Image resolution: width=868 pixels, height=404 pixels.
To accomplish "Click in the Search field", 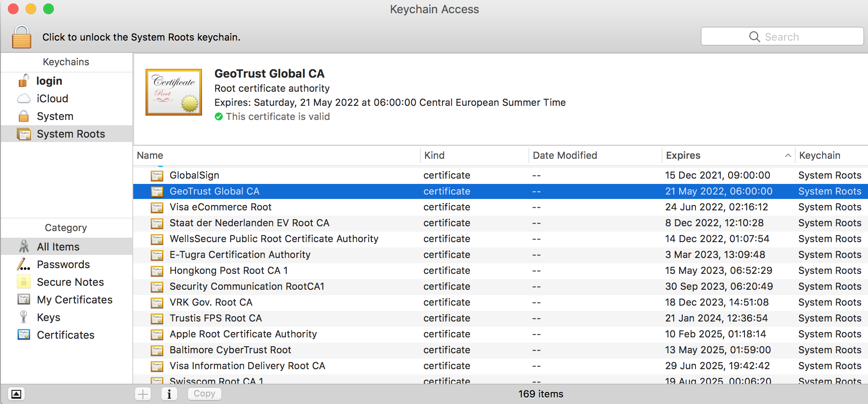I will (782, 37).
